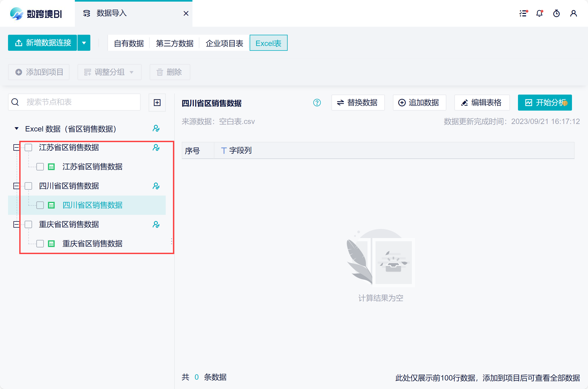This screenshot has width=588, height=389.
Task: Click the timer clock icon
Action: pyautogui.click(x=556, y=13)
